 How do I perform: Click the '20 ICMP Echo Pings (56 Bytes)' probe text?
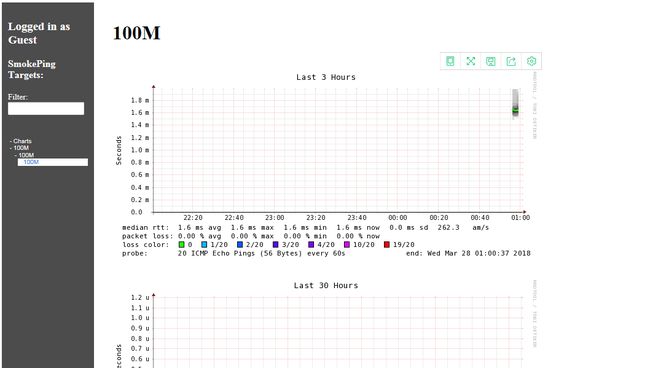point(240,253)
